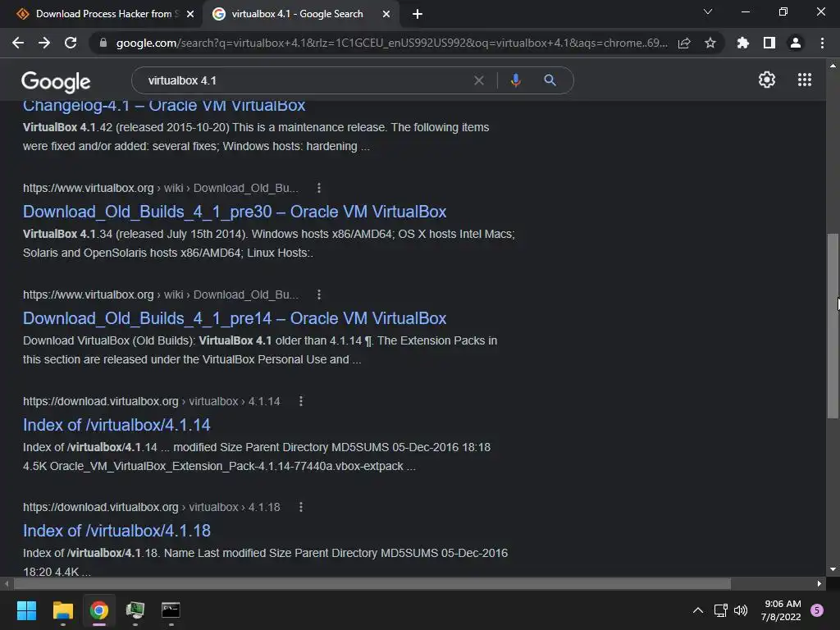Click the address bar URL
Viewport: 840px width, 630px height.
pyautogui.click(x=391, y=43)
